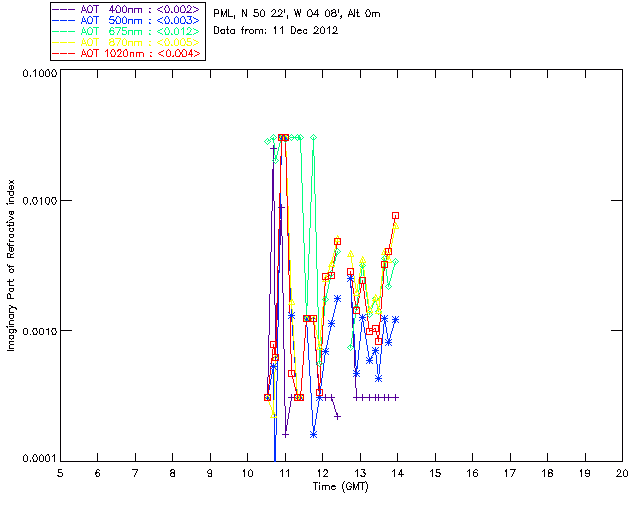This screenshot has height=512, width=640.
Task: Click the blue dashed line sample in legend
Action: pos(64,20)
